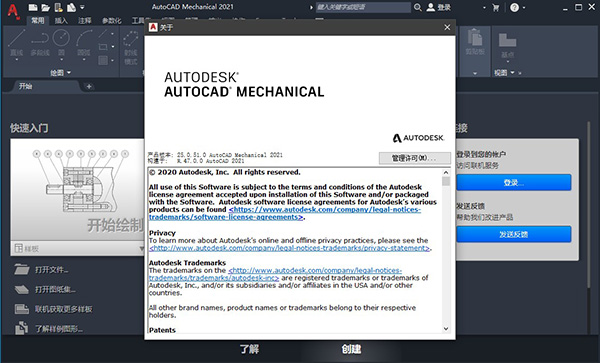Click the About dialog scrollbar up arrow
The image size is (600, 363).
click(x=446, y=173)
